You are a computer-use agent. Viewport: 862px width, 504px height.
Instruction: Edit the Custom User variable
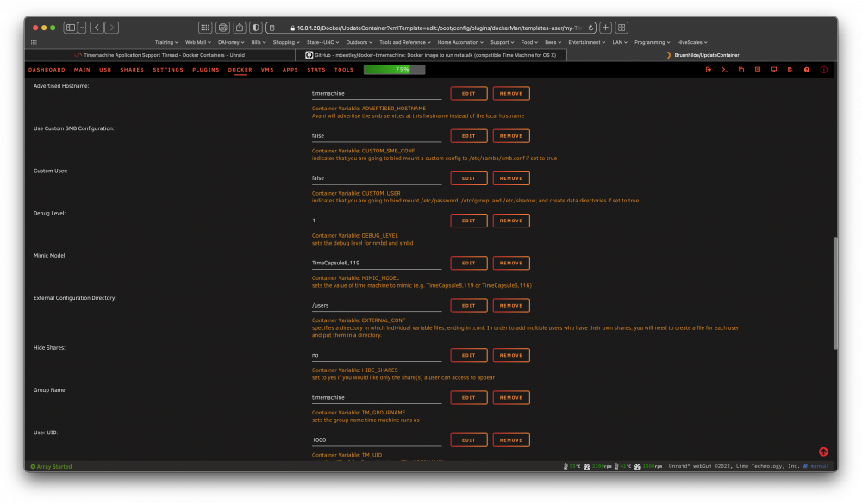pyautogui.click(x=468, y=178)
